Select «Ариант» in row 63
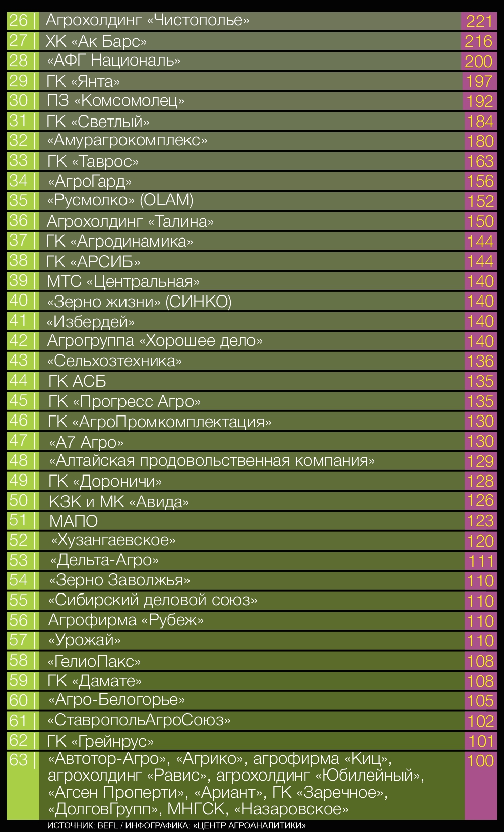 point(228,792)
